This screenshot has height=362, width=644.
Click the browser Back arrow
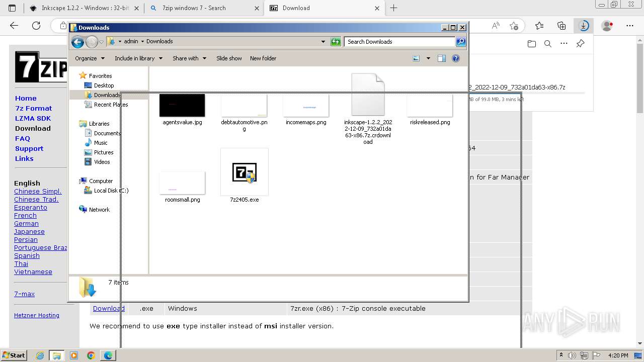pos(14,26)
